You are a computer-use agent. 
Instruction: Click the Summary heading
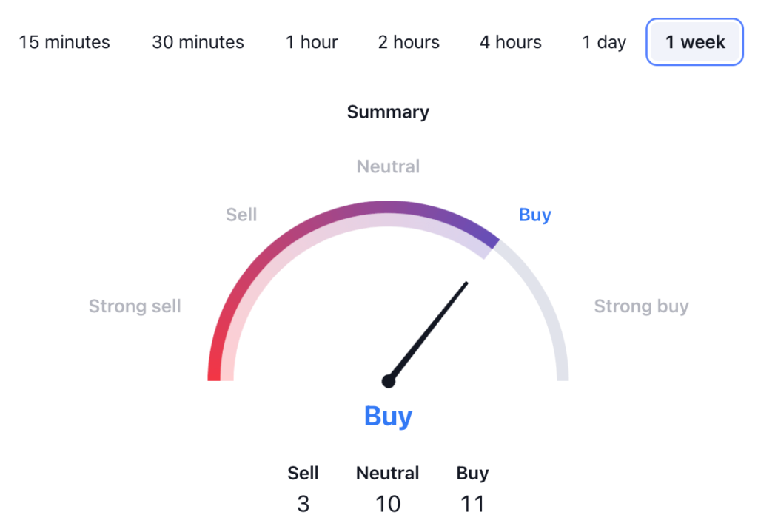[x=388, y=112]
